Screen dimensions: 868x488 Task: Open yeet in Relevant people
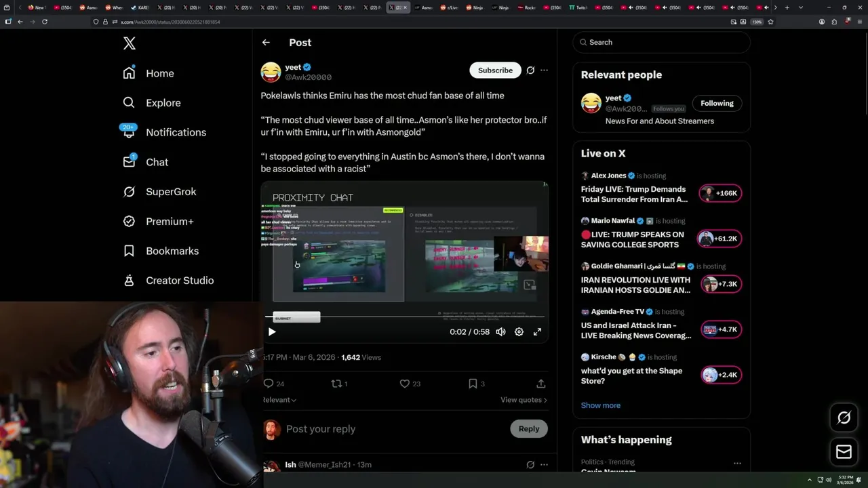tap(613, 98)
